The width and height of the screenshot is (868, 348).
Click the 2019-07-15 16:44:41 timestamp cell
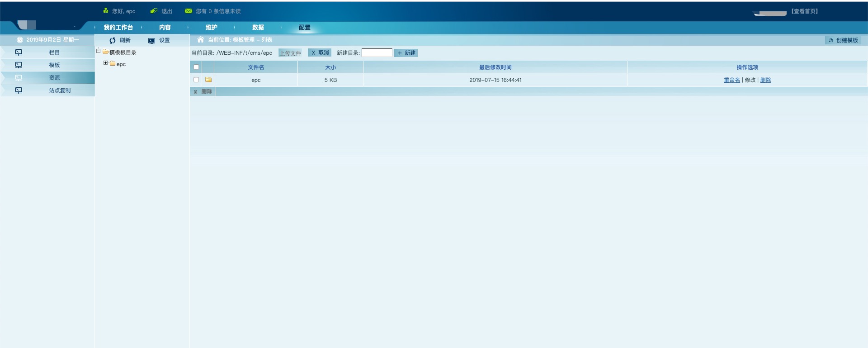tap(495, 80)
